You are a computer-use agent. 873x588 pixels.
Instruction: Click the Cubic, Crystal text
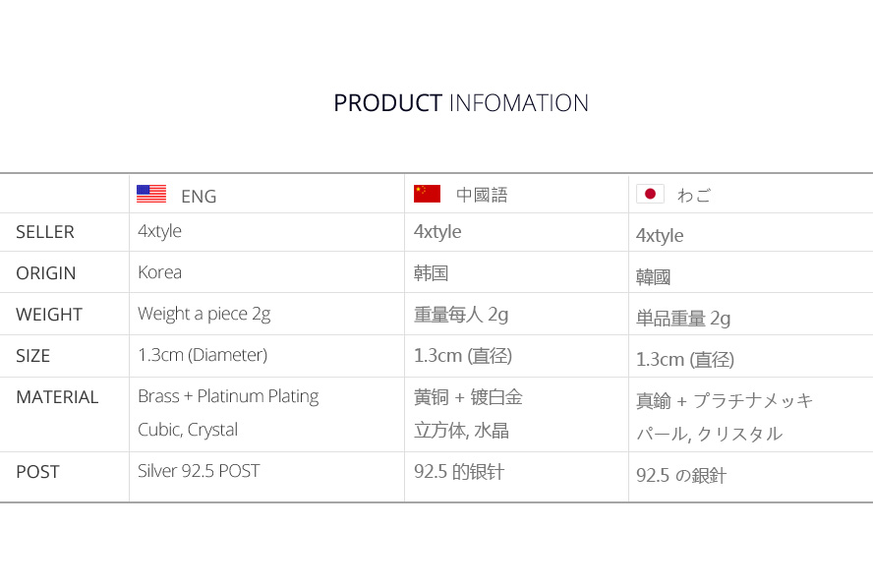click(188, 430)
